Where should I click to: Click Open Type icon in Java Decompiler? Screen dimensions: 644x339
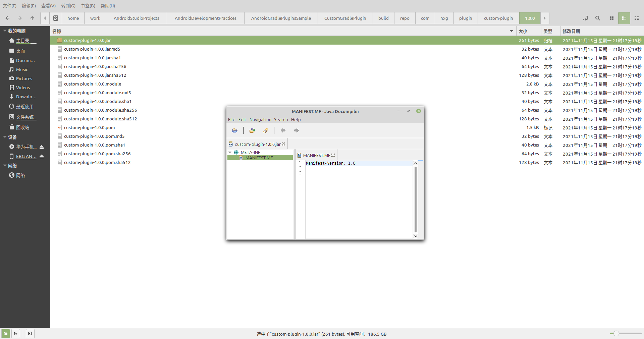point(252,130)
